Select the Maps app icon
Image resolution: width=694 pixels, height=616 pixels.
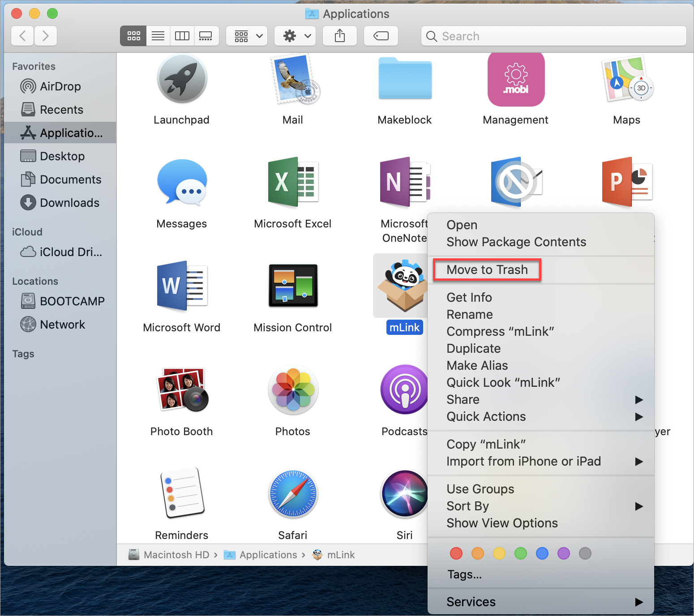pos(627,79)
